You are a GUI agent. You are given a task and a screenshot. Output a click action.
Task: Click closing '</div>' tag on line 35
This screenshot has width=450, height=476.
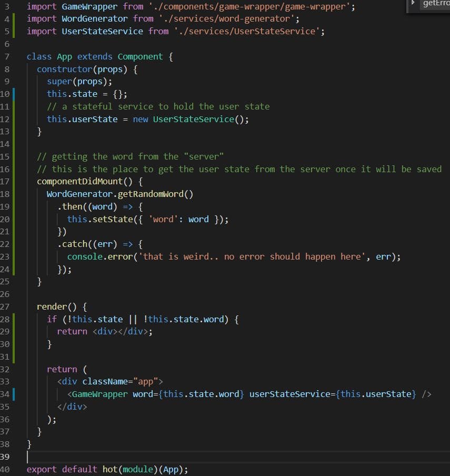click(x=72, y=407)
